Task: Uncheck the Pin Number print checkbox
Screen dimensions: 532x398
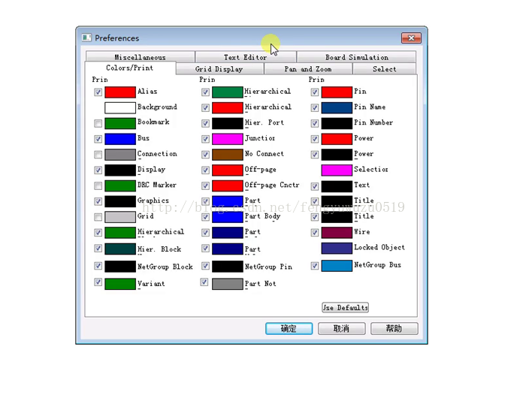Action: coord(315,123)
